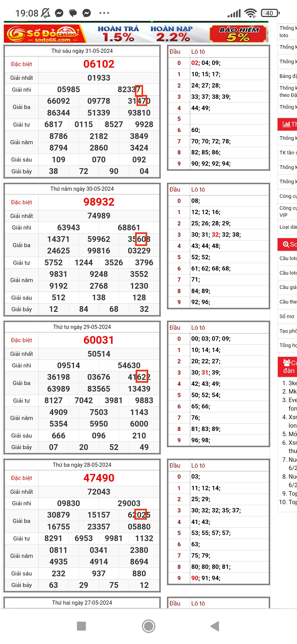Image resolution: width=297 pixels, height=644 pixels.
Task: Open sidebar link Loại dàn
Action: click(288, 227)
